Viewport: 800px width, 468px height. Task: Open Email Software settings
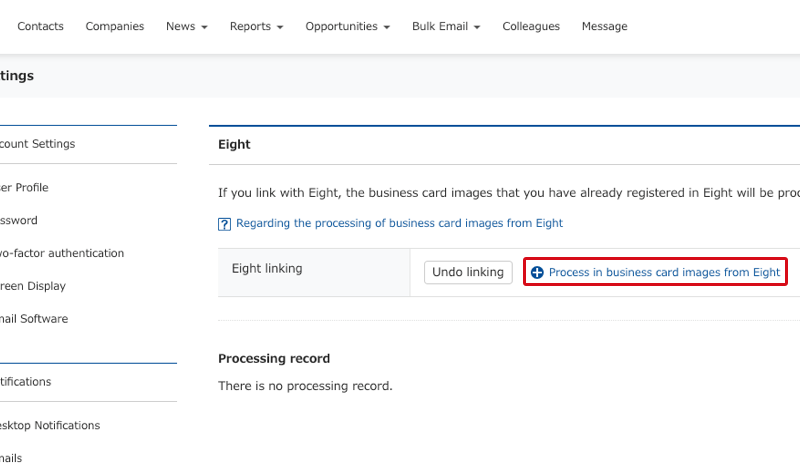34,318
